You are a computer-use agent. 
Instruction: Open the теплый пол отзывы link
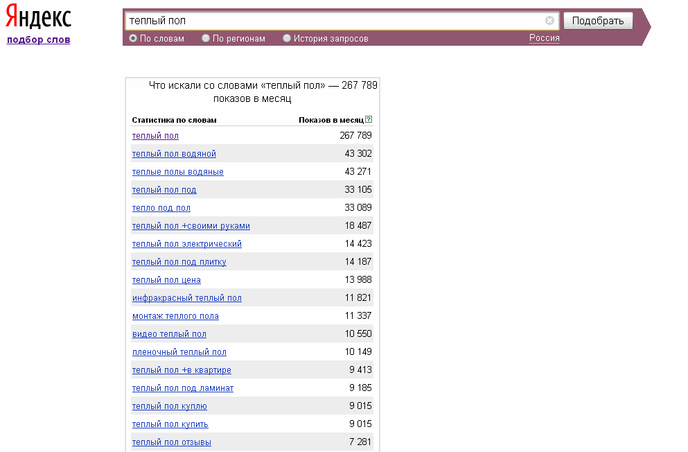(x=172, y=442)
